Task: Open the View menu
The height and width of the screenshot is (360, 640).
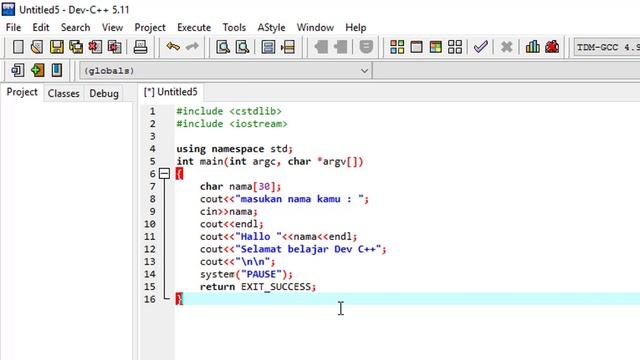Action: (112, 27)
